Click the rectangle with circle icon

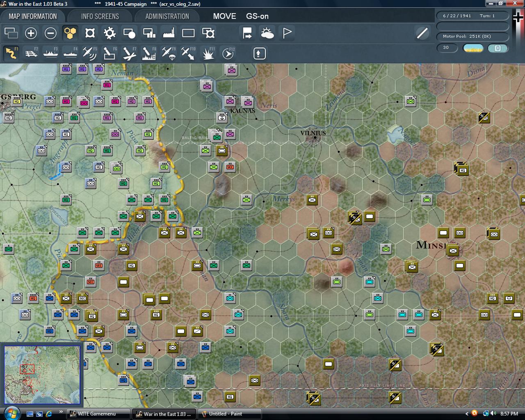(x=129, y=33)
